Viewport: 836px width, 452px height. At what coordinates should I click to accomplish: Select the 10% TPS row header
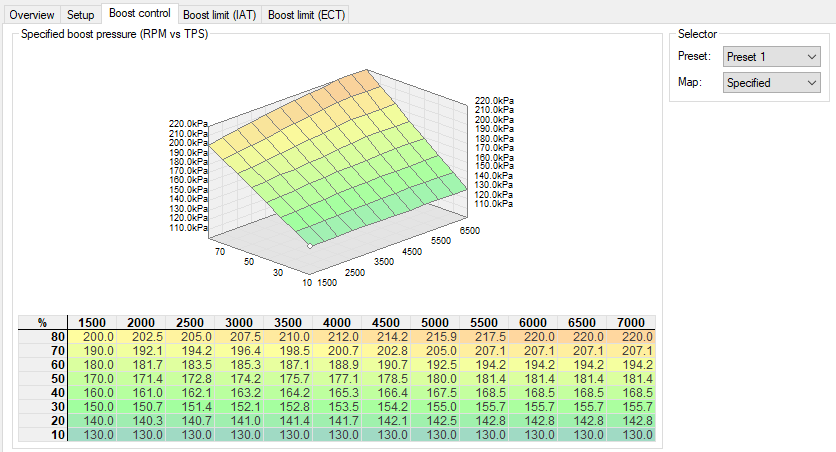pos(43,434)
